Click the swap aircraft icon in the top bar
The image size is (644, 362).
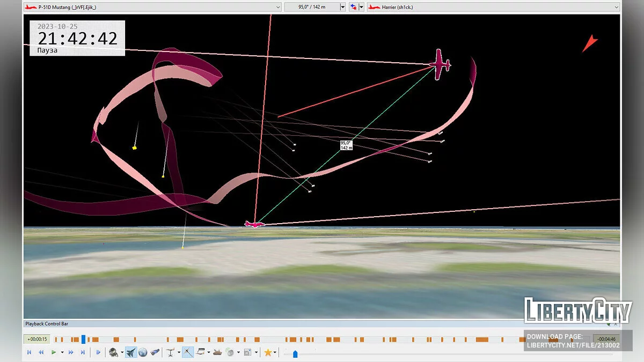[353, 7]
